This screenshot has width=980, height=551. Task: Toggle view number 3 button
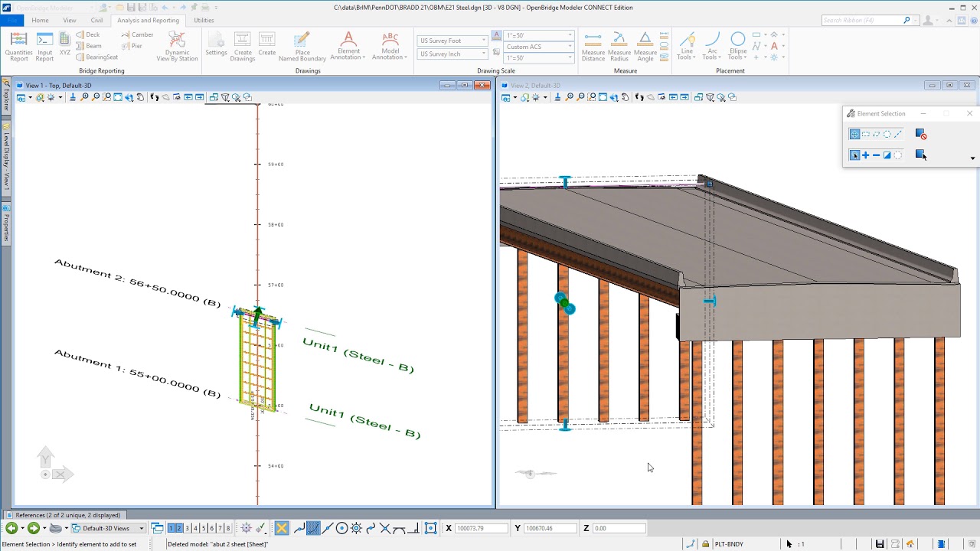pos(188,528)
